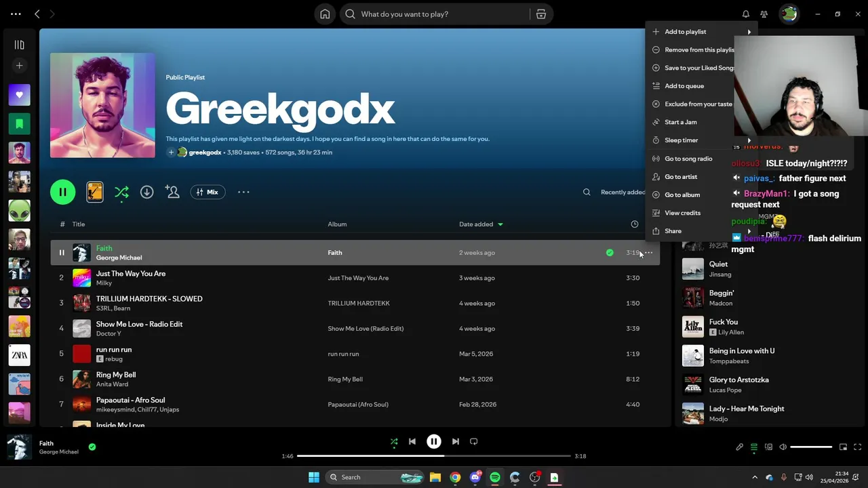Viewport: 868px width, 488px height.
Task: Pause Faith from its track row
Action: (62, 253)
